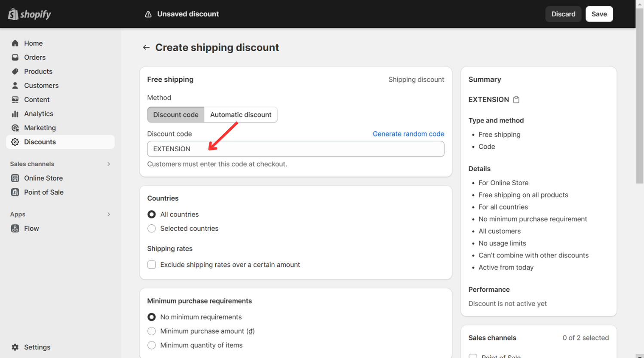Select Minimum quantity of items option
644x358 pixels.
pos(151,345)
